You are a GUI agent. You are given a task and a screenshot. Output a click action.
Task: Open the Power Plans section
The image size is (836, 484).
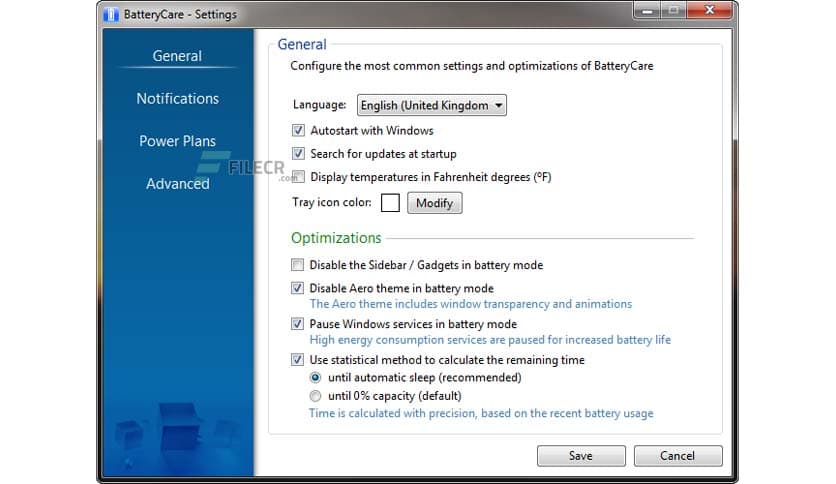pos(178,141)
